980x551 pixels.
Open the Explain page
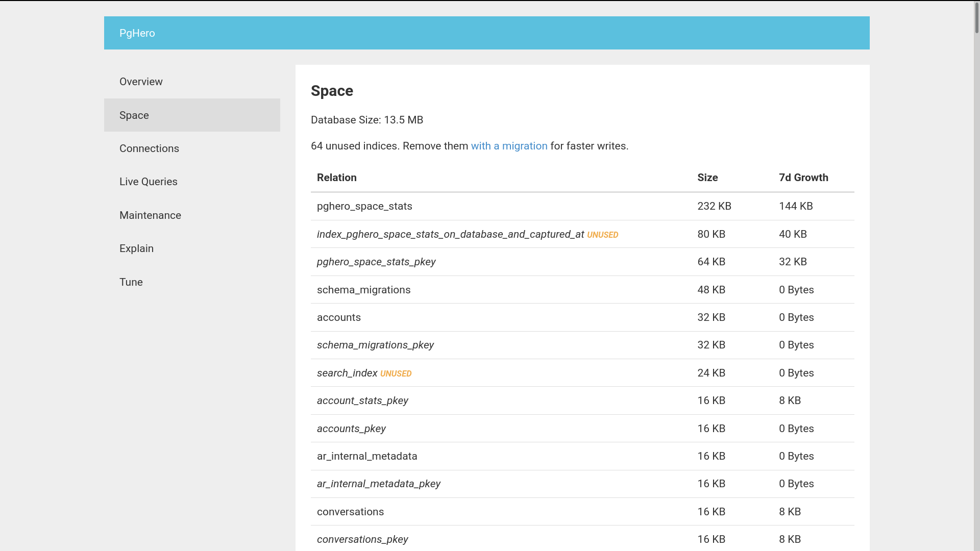136,248
